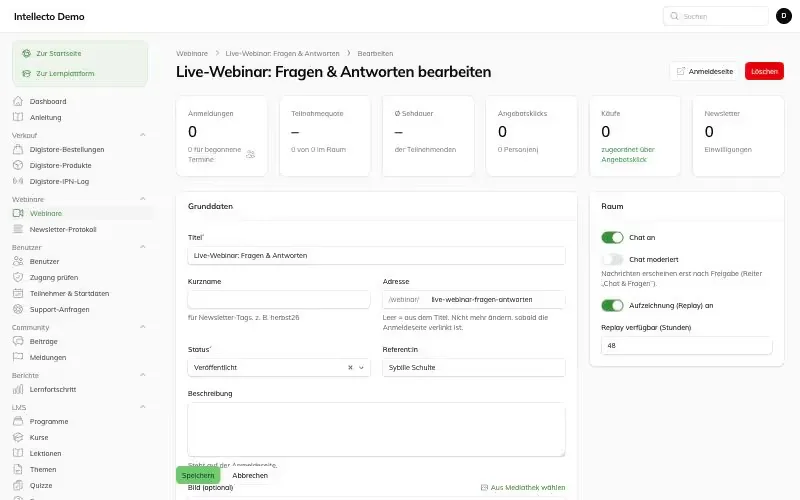800x500 pixels.
Task: Click the people icon in Anmeldungen card
Action: click(251, 154)
